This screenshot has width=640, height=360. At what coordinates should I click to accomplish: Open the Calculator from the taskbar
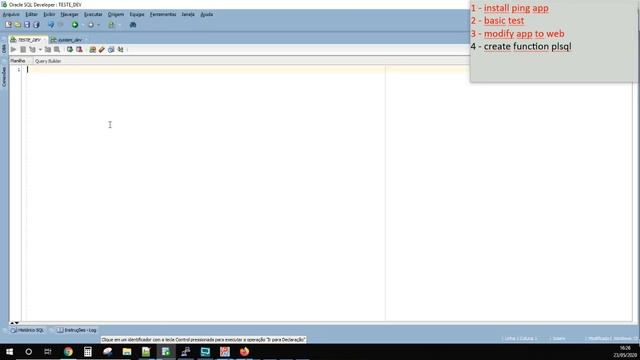click(x=88, y=351)
